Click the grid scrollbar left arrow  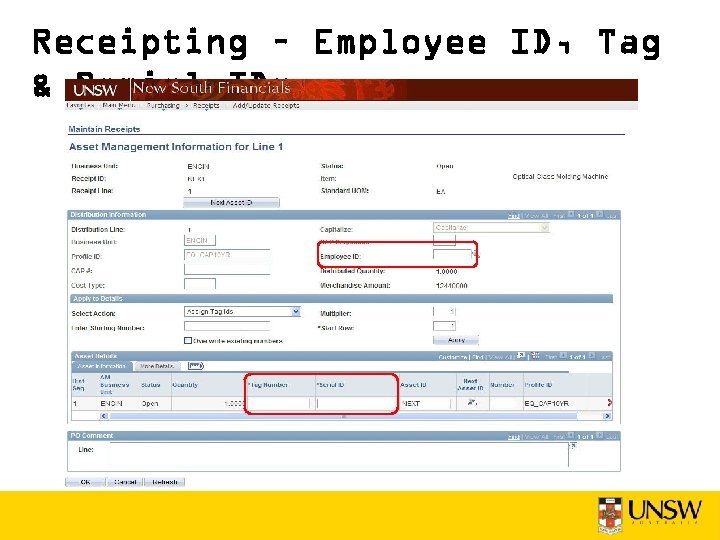(x=104, y=416)
